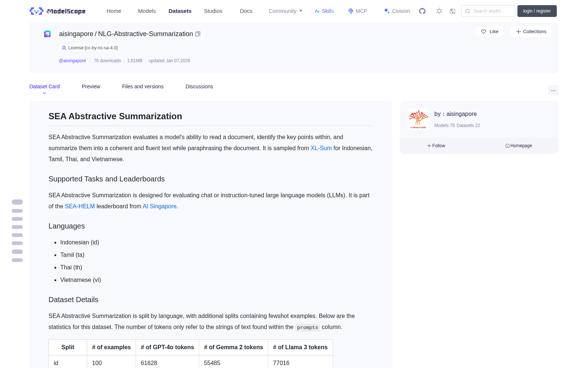Switch language with the translate icon
The height and width of the screenshot is (368, 588).
(452, 11)
